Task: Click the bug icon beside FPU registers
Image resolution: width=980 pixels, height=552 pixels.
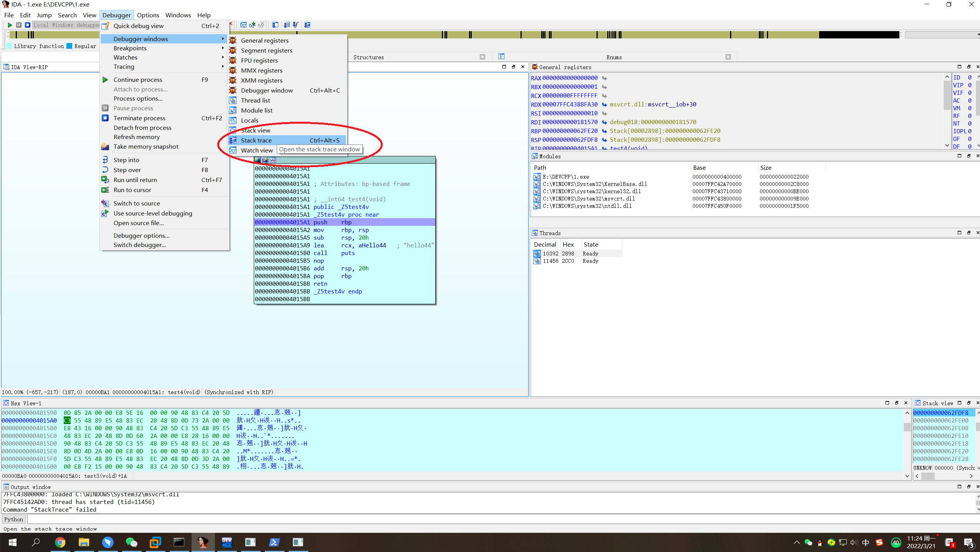Action: coord(233,60)
